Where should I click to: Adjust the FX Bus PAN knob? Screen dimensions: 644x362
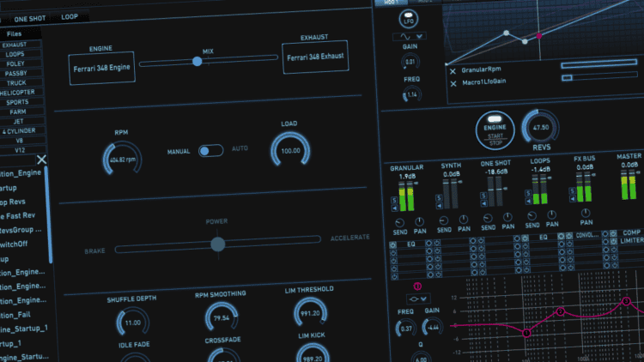coord(586,213)
